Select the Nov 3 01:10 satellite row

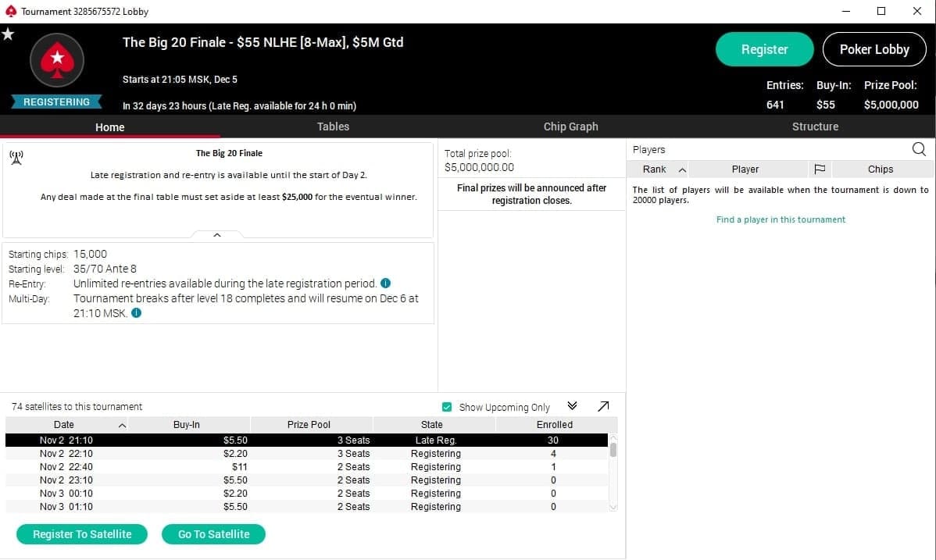pyautogui.click(x=306, y=506)
